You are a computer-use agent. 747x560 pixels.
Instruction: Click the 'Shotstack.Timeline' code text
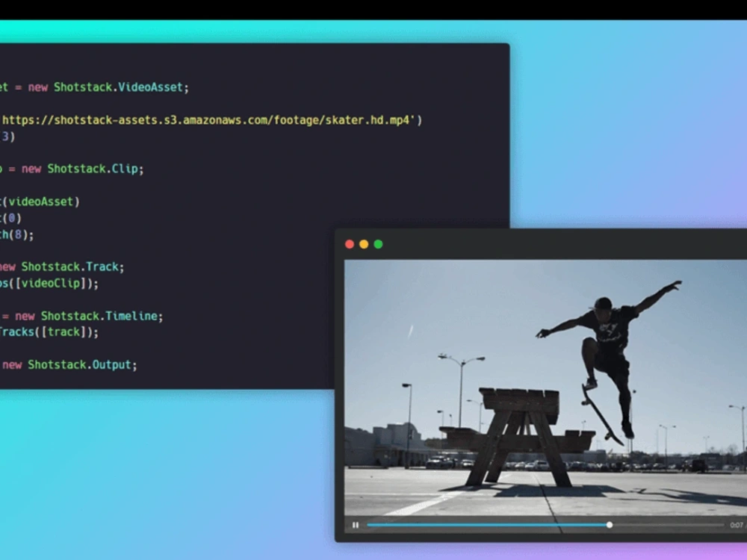pyautogui.click(x=99, y=316)
